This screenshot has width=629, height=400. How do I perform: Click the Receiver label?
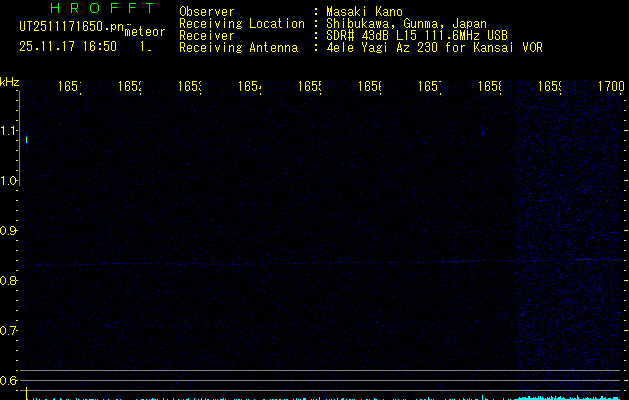207,36
